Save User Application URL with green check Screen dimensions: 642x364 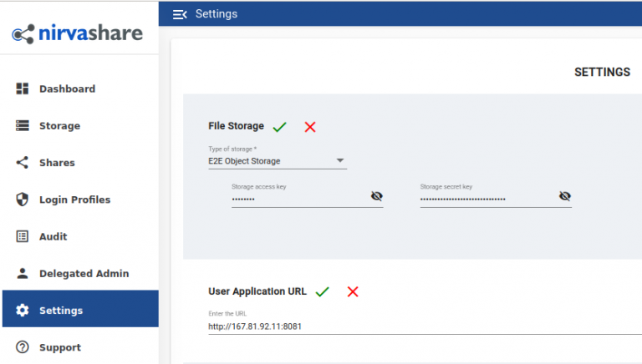point(322,291)
